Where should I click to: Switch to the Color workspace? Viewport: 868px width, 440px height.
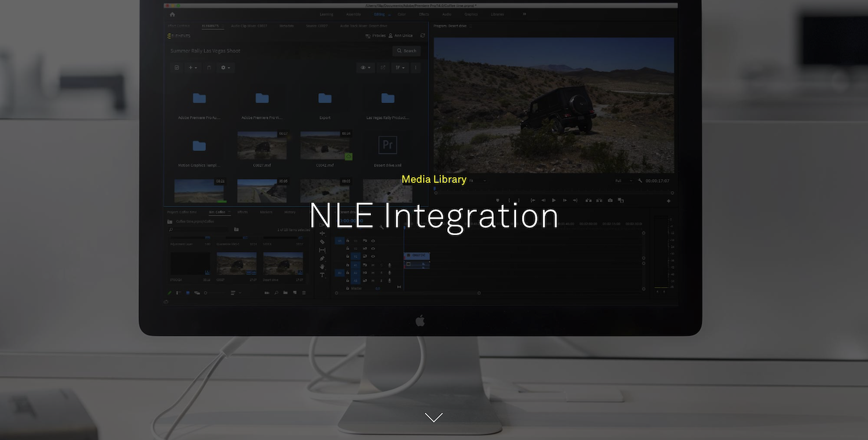pos(402,14)
